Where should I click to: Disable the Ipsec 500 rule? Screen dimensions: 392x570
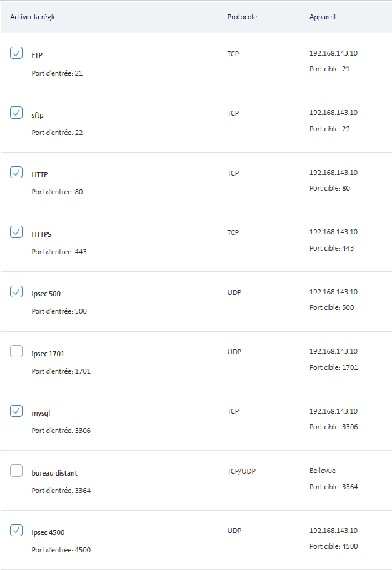pos(16,292)
